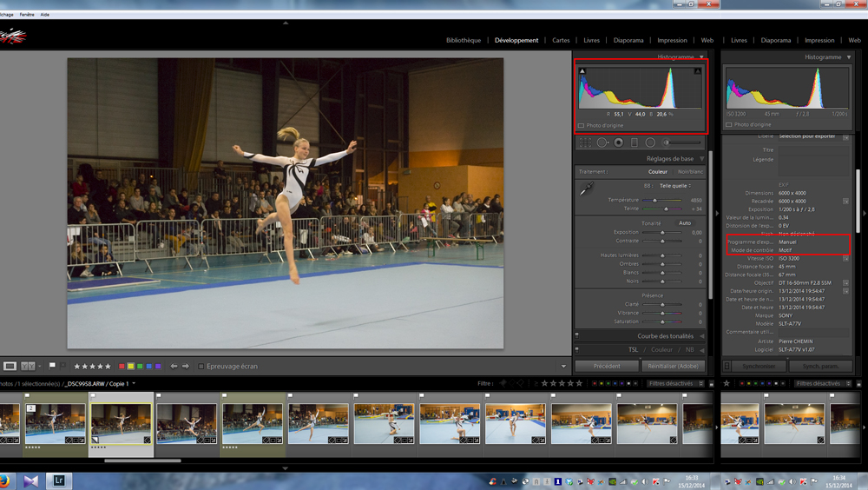Check Photo d'origine in Develop histogram
868x490 pixels.
(582, 126)
